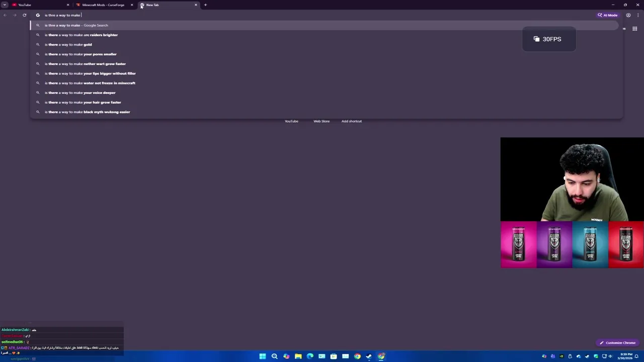644x362 pixels.
Task: Open the Web Store shortcut
Action: click(321, 121)
